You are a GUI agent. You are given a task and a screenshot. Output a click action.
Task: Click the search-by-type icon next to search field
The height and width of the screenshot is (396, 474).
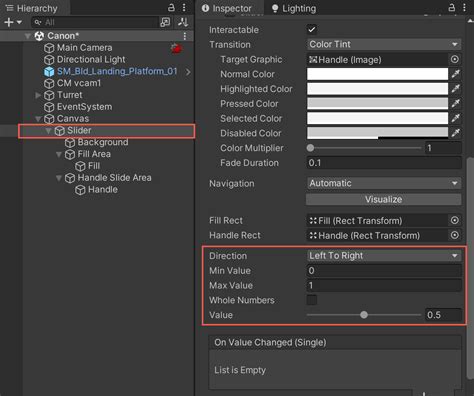[x=165, y=22]
